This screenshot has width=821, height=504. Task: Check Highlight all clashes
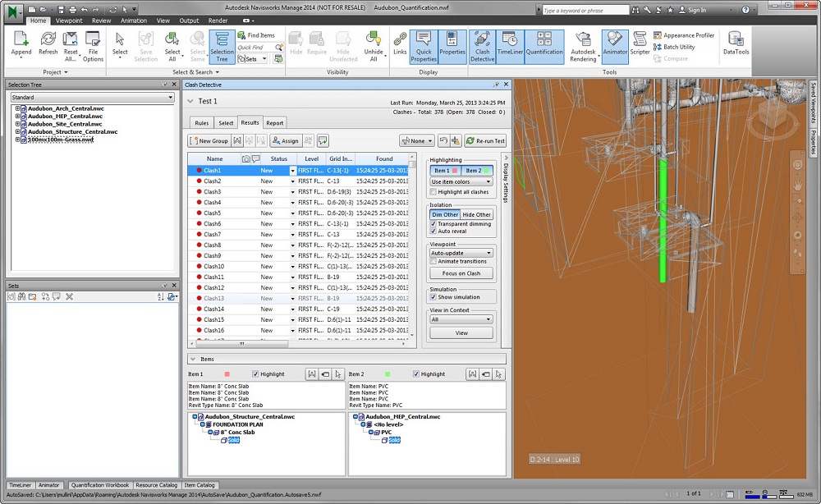click(x=433, y=192)
